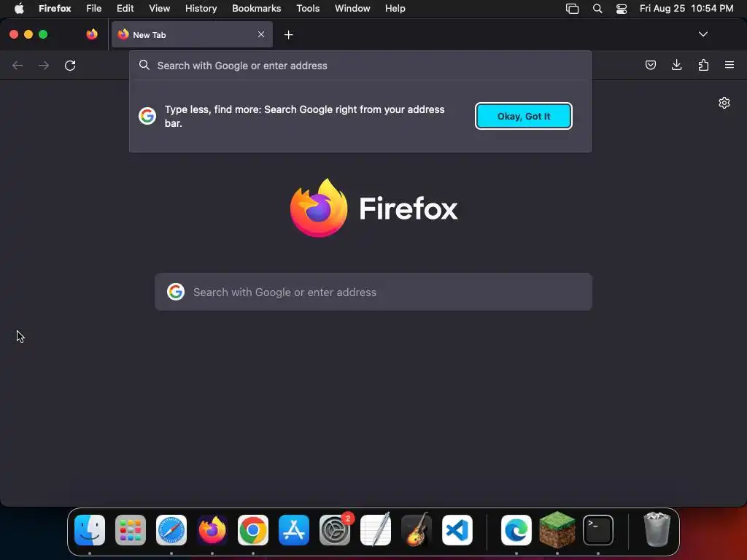Add a new tab with plus button

(288, 35)
